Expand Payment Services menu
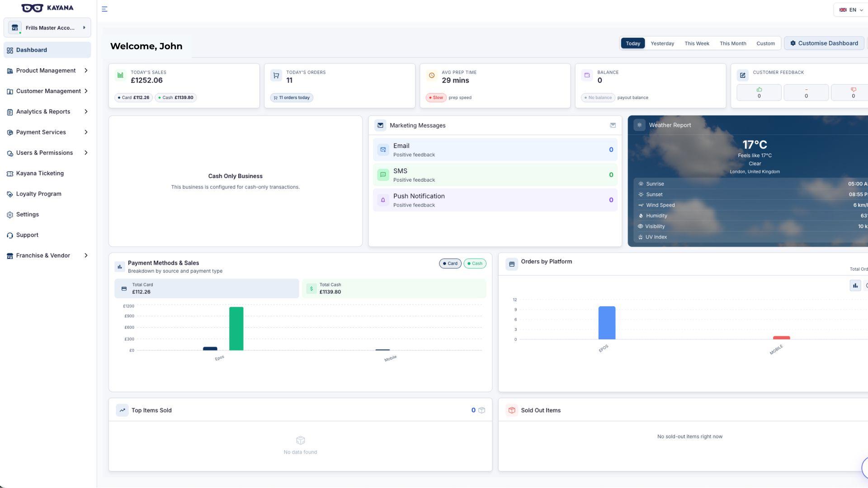The width and height of the screenshot is (868, 488). pyautogui.click(x=47, y=132)
